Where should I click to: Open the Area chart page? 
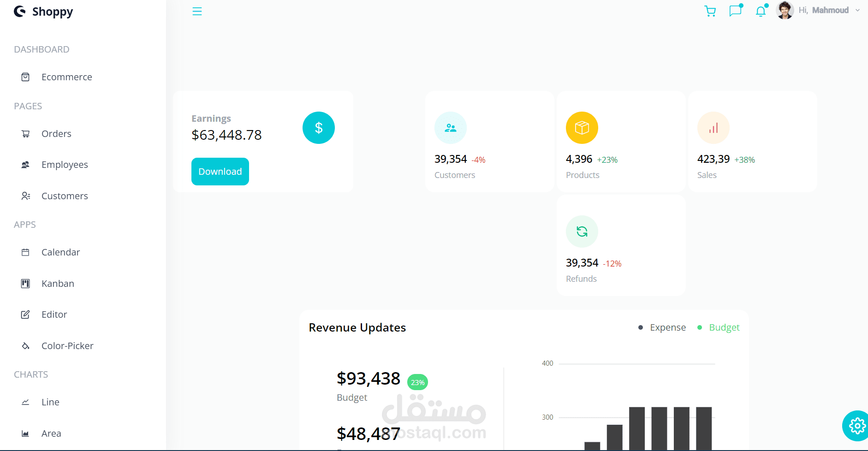51,433
